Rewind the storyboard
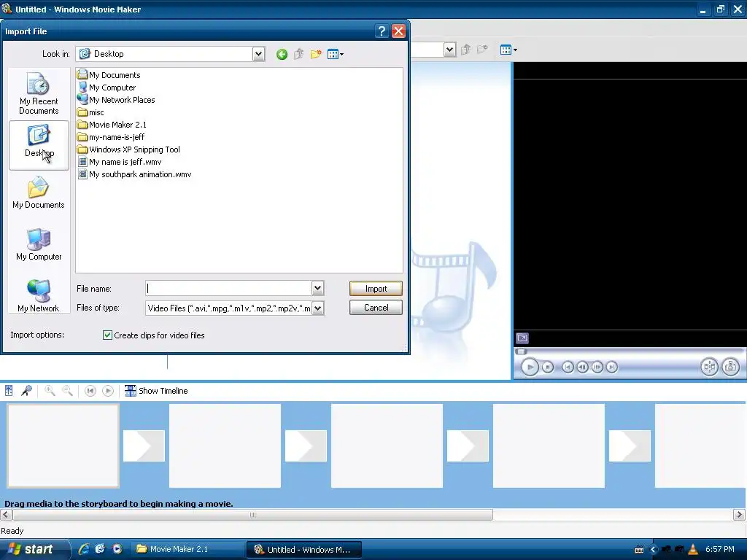Viewport: 747px width, 560px height. click(90, 391)
